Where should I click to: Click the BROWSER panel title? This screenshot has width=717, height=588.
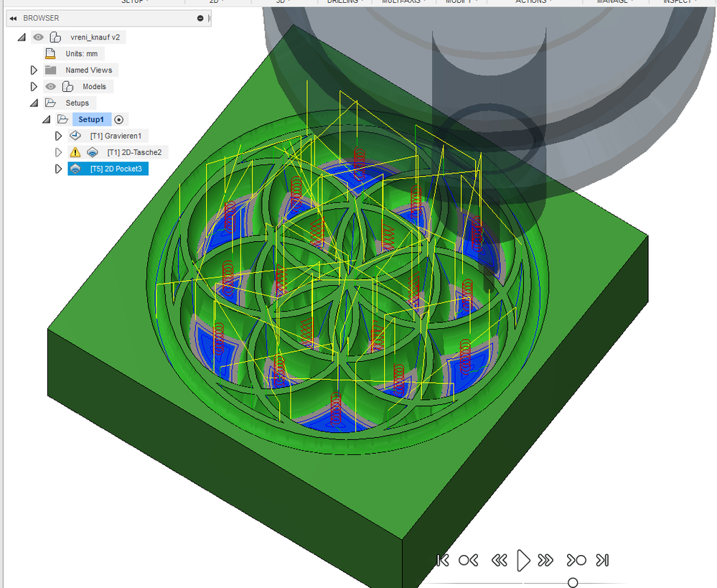coord(41,18)
